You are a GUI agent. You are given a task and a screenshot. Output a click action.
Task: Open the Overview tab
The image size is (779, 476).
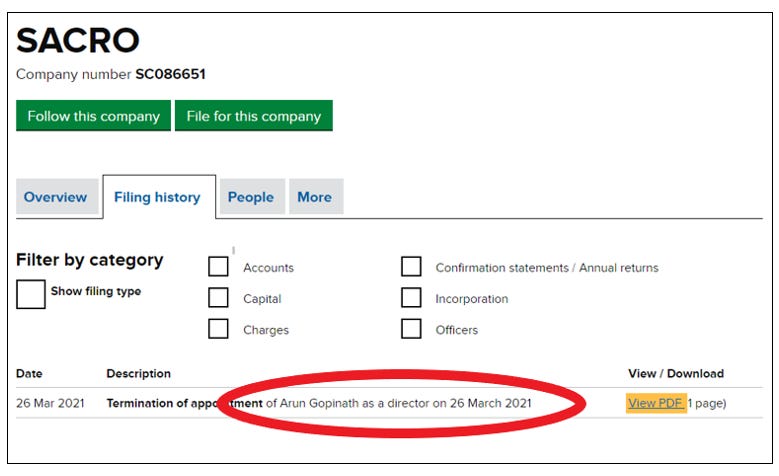coord(57,197)
